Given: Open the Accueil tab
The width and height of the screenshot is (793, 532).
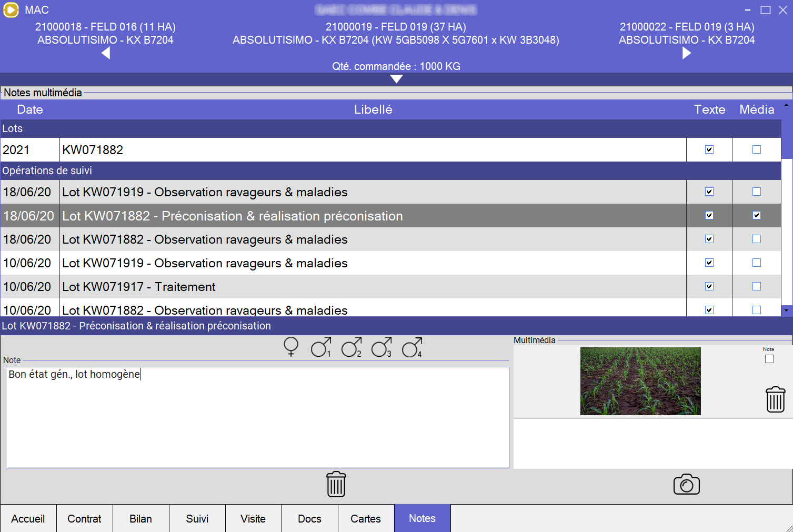Looking at the screenshot, I should click(x=28, y=518).
